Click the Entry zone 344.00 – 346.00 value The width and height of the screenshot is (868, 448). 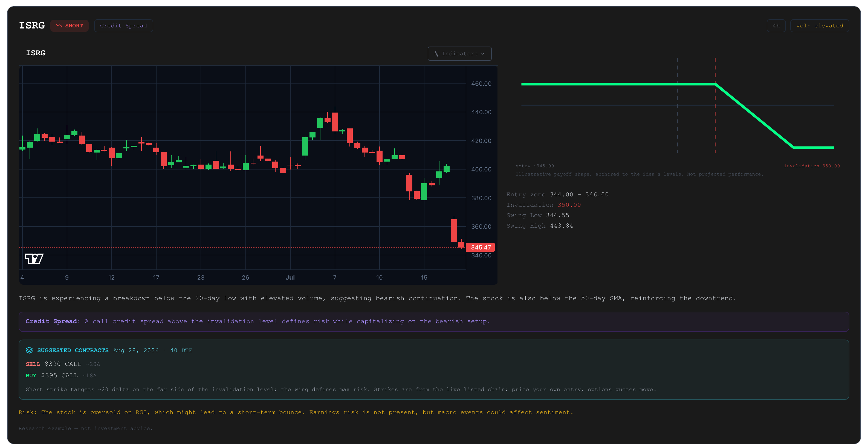pyautogui.click(x=579, y=194)
